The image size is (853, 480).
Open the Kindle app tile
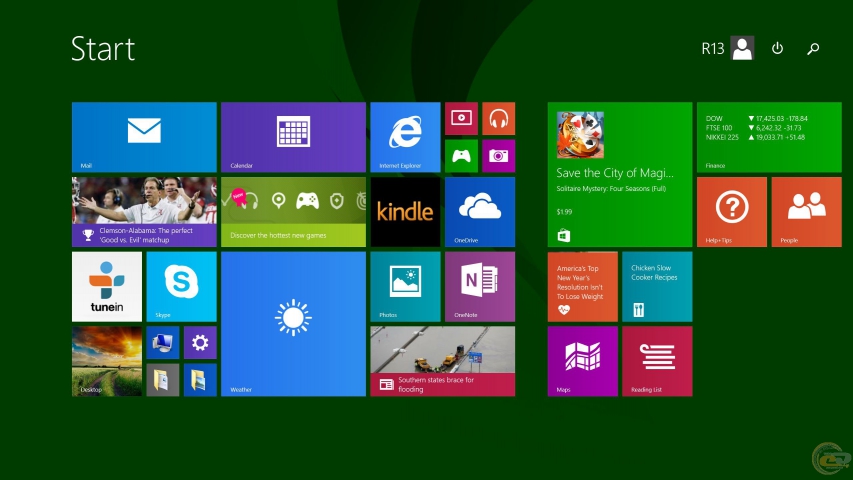click(x=405, y=212)
